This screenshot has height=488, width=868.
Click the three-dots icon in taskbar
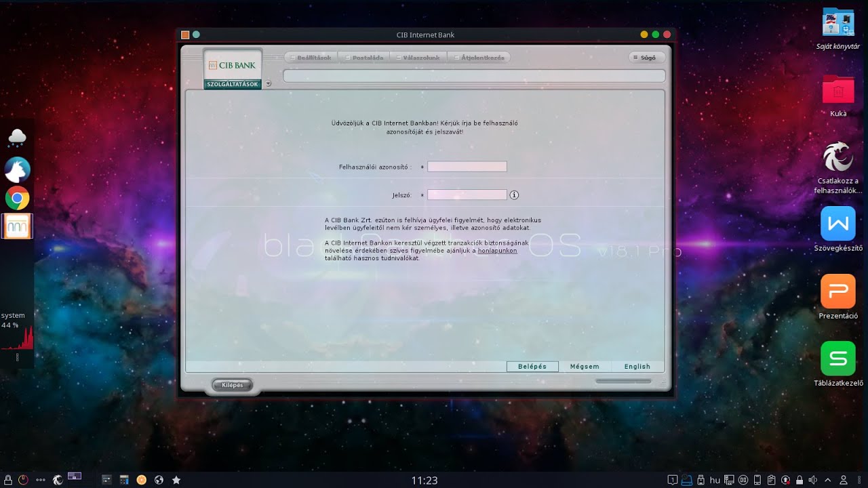pos(41,480)
